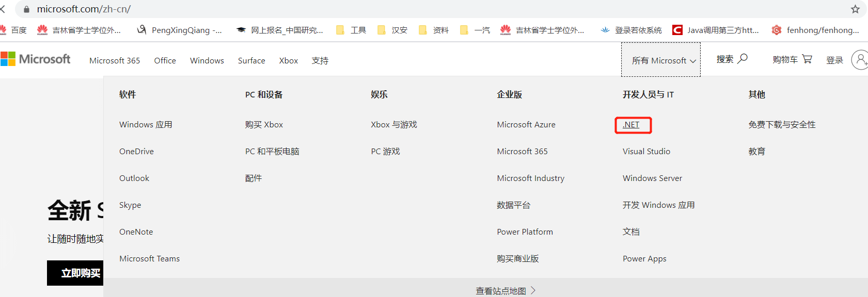The image size is (868, 297).
Task: Open the Windows Server link
Action: (652, 178)
